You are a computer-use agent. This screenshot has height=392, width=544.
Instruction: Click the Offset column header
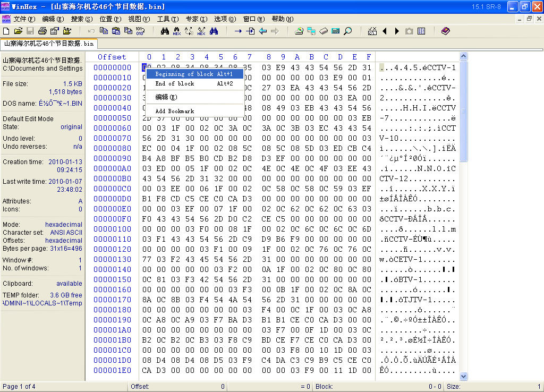pyautogui.click(x=112, y=57)
